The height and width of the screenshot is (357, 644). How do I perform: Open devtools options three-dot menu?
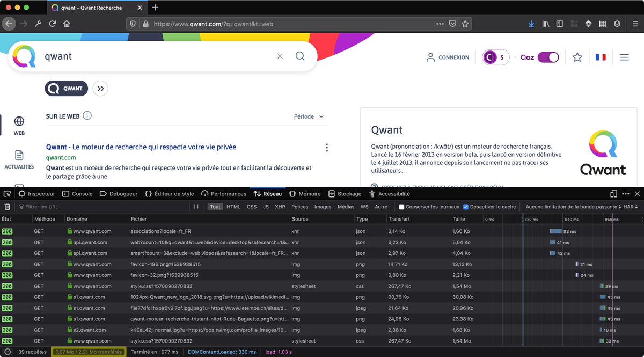coord(625,194)
